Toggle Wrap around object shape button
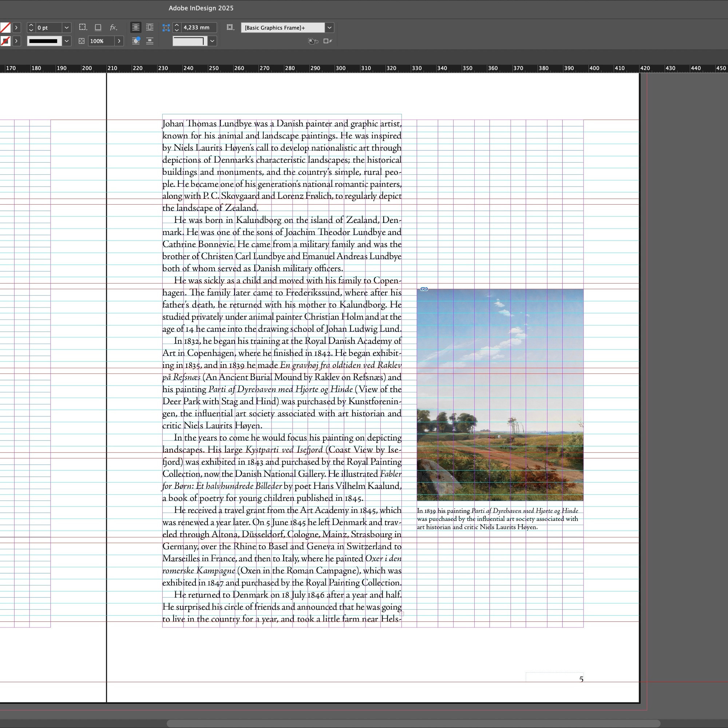This screenshot has width=728, height=728. click(x=136, y=41)
